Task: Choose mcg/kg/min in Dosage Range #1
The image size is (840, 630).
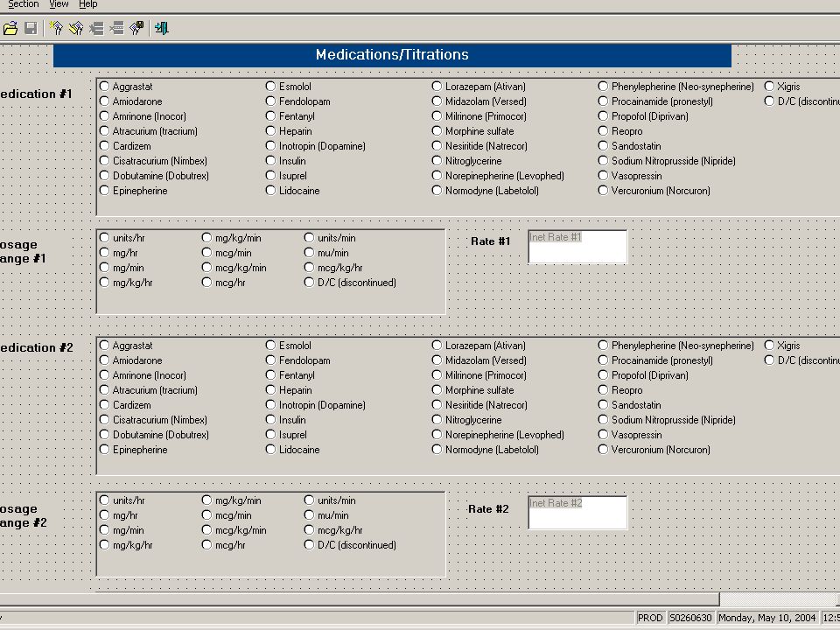Action: coord(206,268)
